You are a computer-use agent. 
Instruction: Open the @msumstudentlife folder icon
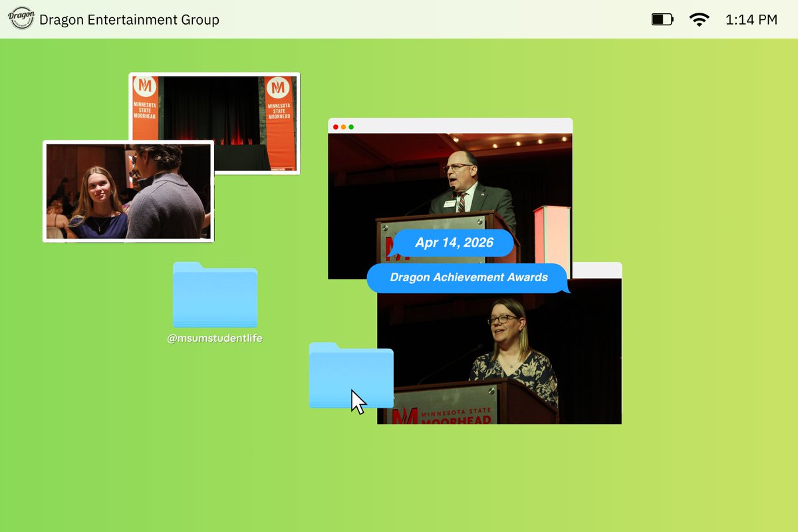(x=215, y=294)
